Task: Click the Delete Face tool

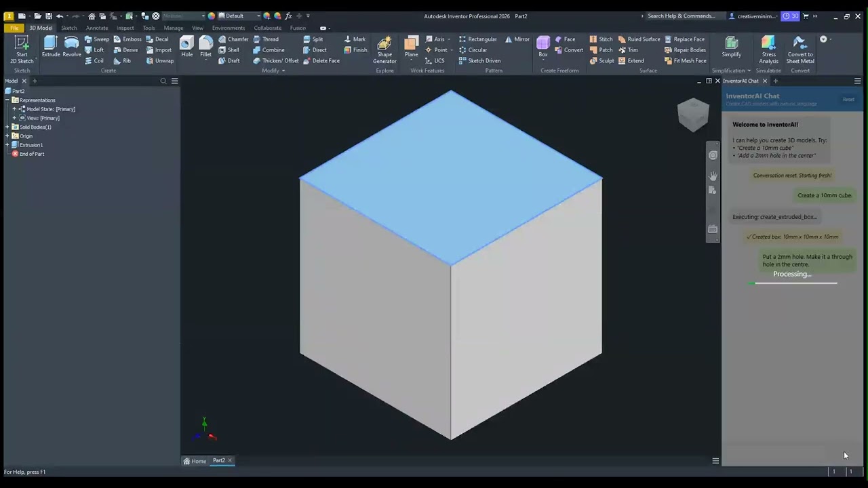Action: (321, 61)
